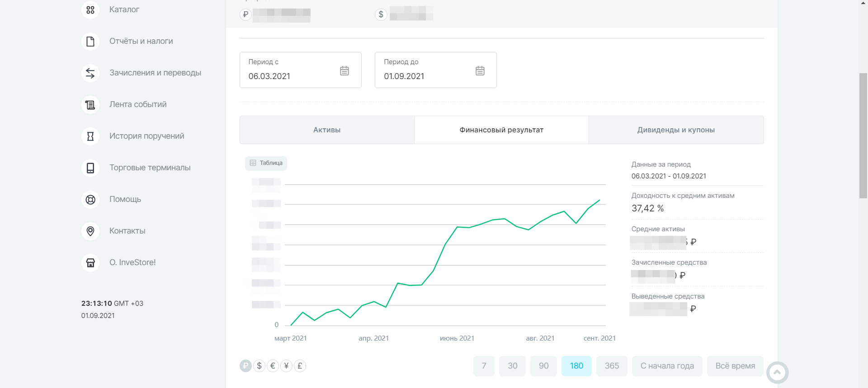Switch to the Активы tab
Image resolution: width=868 pixels, height=388 pixels.
pyautogui.click(x=327, y=130)
